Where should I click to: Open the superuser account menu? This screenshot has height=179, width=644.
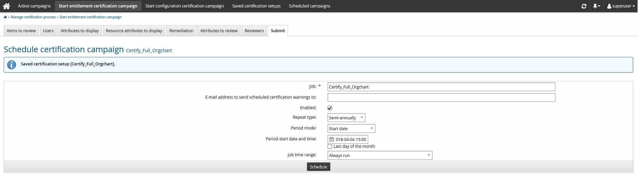coord(621,6)
